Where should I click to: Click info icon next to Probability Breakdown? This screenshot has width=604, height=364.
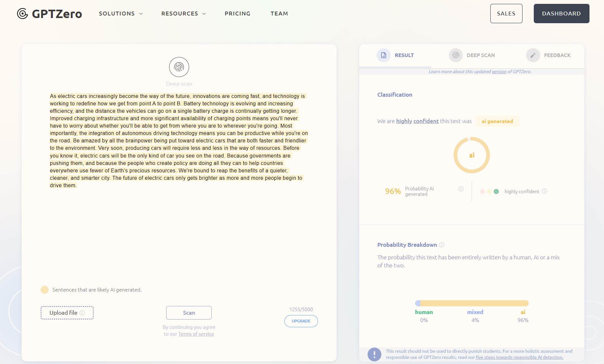click(442, 245)
